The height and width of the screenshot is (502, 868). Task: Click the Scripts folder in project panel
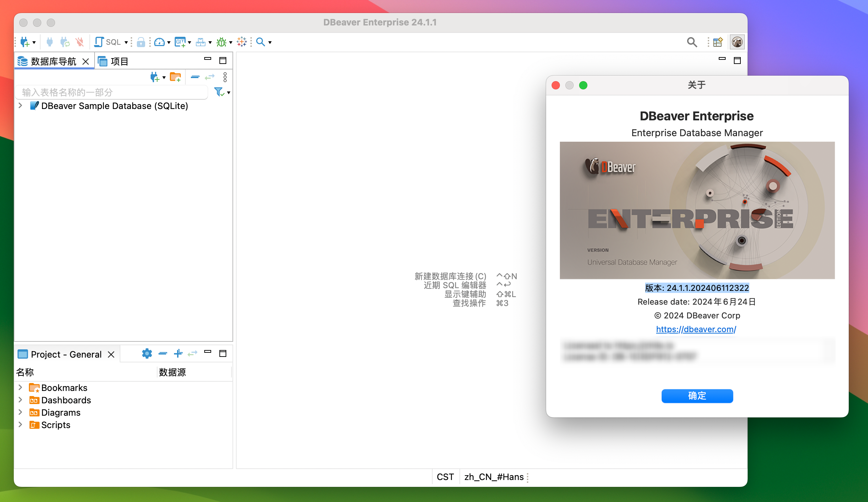click(x=56, y=425)
